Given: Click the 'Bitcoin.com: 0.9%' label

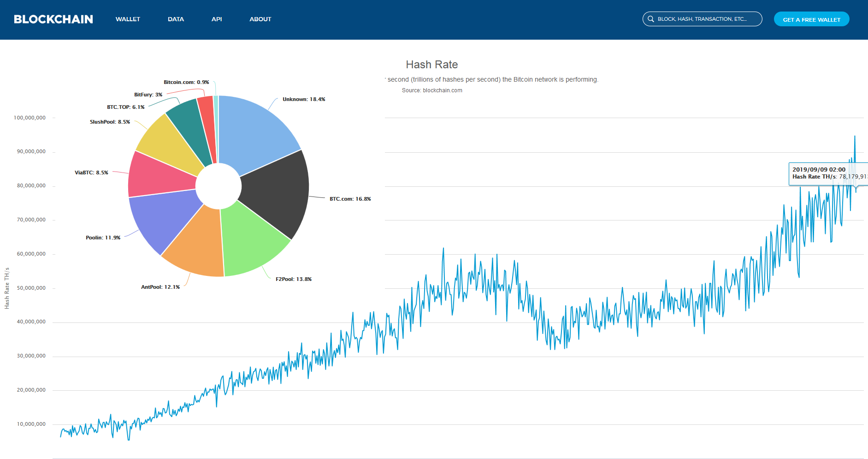Looking at the screenshot, I should click(186, 82).
